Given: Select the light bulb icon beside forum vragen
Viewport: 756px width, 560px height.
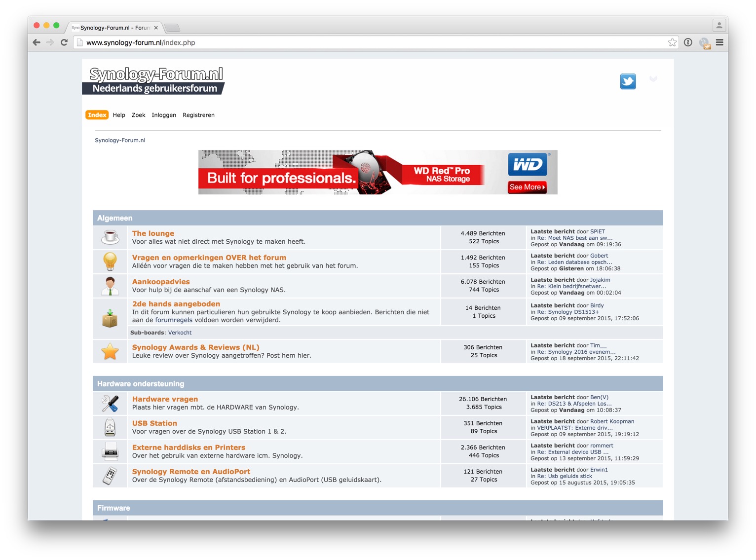Looking at the screenshot, I should click(x=110, y=261).
